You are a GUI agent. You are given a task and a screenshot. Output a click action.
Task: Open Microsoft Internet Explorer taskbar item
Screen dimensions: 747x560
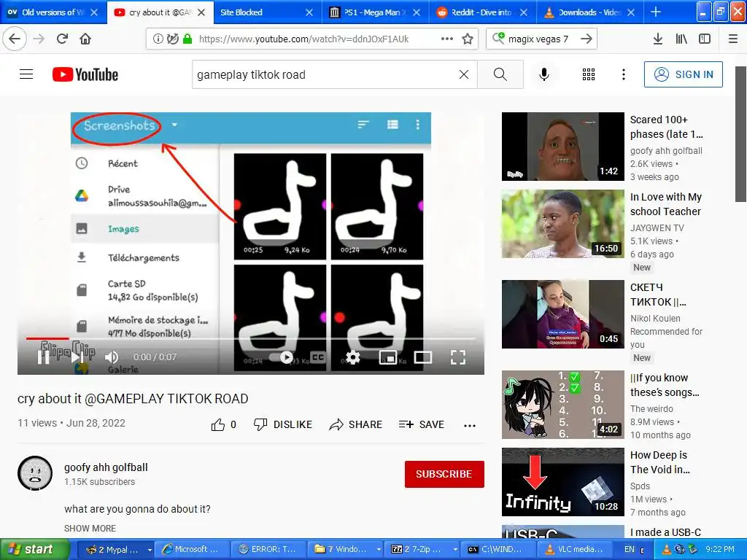[192, 550]
